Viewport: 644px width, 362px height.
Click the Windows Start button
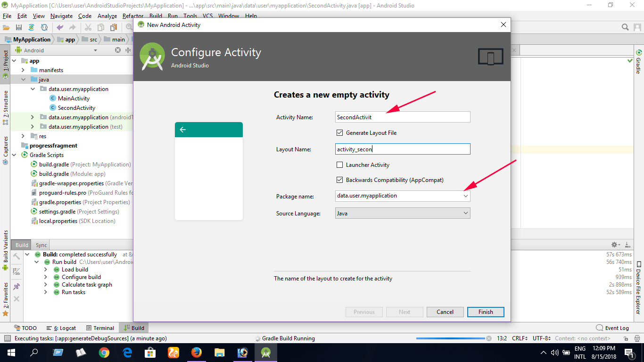pyautogui.click(x=11, y=353)
